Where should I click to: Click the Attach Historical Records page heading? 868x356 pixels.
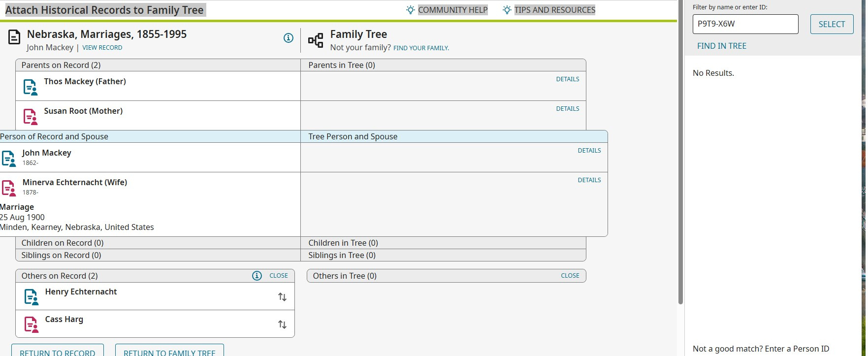click(x=104, y=10)
